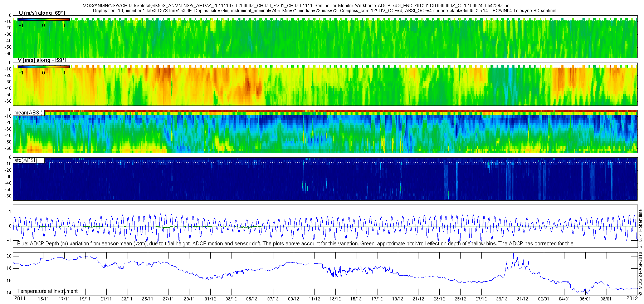Viewport: 644px width, 304px height.
Task: Click the '-50' depth tick of V velocity panel
Action: 8,95
